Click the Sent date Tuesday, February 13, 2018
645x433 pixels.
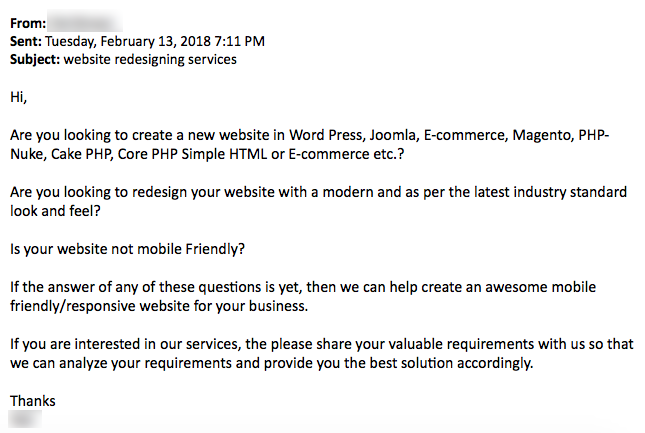pyautogui.click(x=128, y=42)
